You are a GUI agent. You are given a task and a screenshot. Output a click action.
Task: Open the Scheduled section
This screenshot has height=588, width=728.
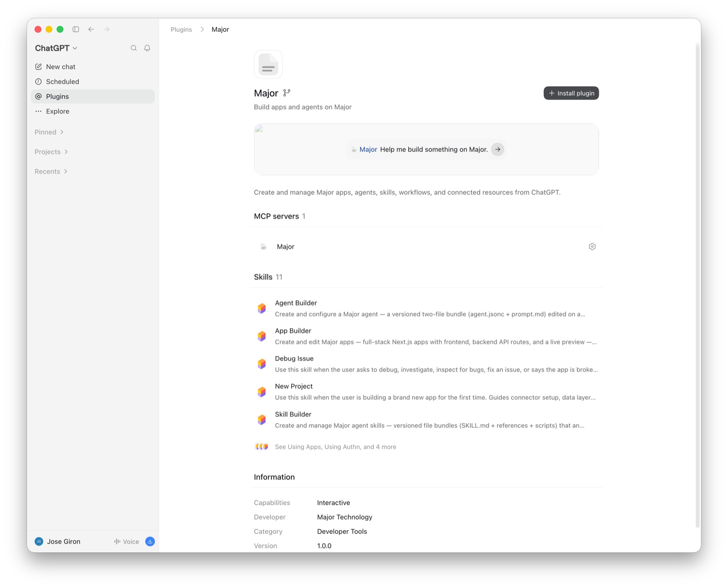[93, 81]
